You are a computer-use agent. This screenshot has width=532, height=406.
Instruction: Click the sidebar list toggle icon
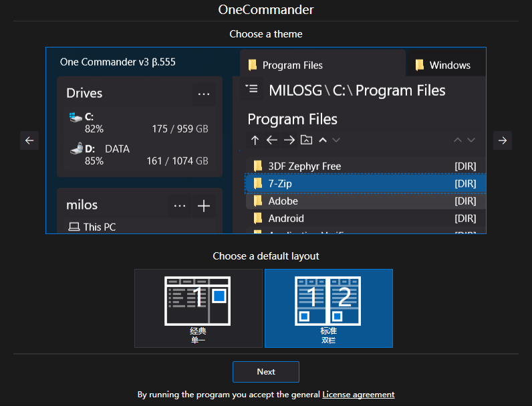(251, 89)
